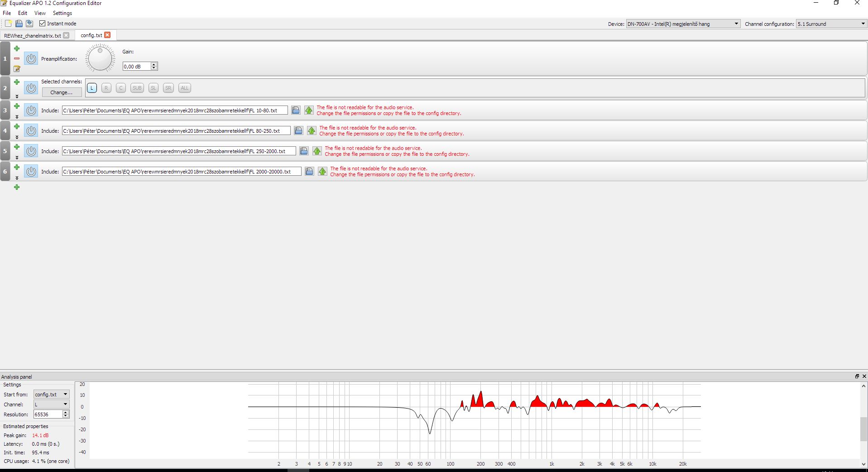Toggle power for Selected channels filter
This screenshot has height=472, width=868.
pyautogui.click(x=31, y=88)
